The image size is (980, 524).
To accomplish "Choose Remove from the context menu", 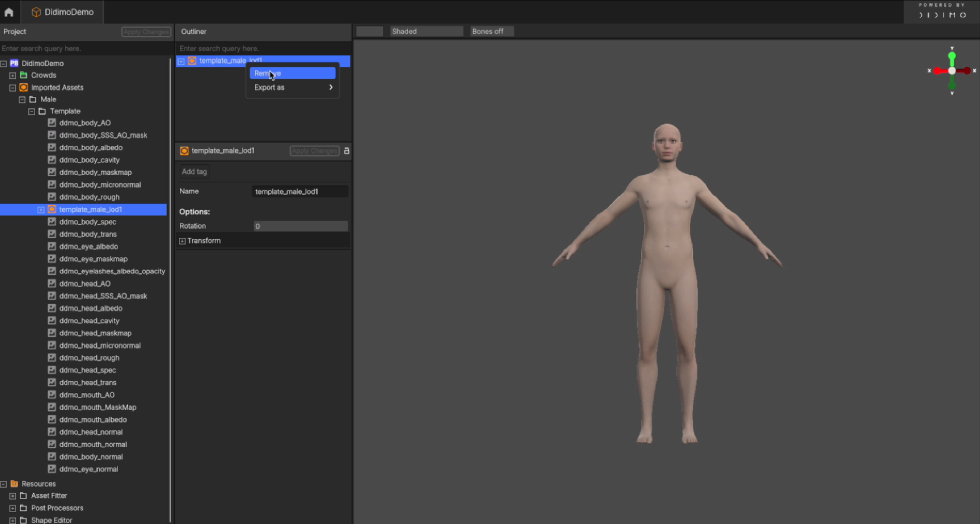I will click(x=292, y=73).
